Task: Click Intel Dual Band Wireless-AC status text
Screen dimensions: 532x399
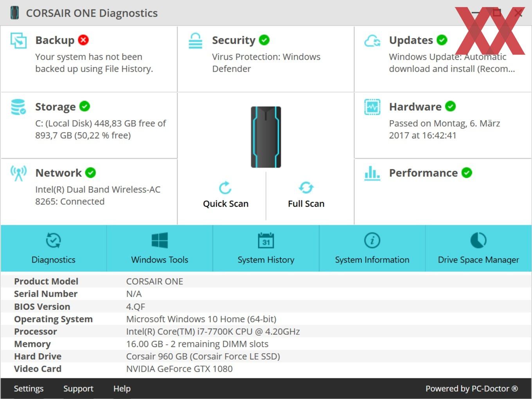Action: 98,195
